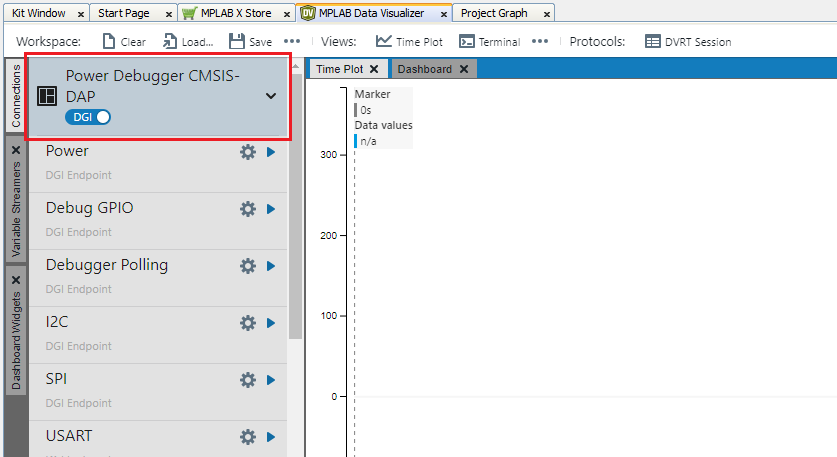Click the 300 y-axis tick label
This screenshot has height=457, width=837.
(x=328, y=155)
